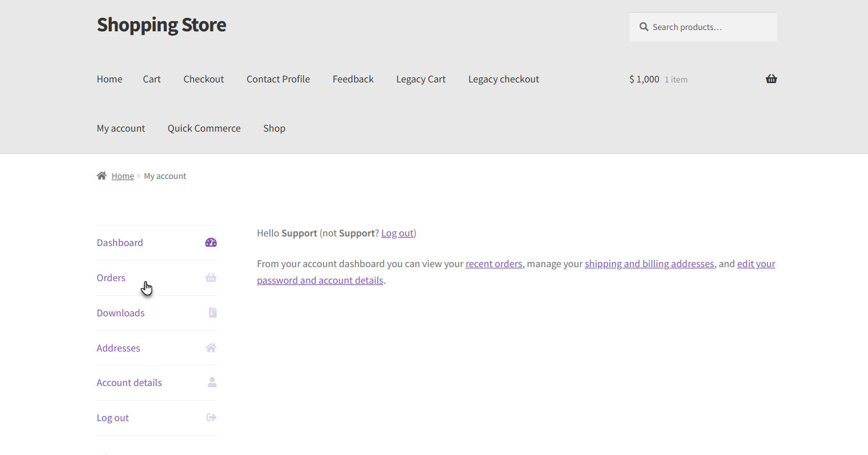The image size is (868, 455).
Task: Click the search magnifying glass icon
Action: tap(643, 27)
